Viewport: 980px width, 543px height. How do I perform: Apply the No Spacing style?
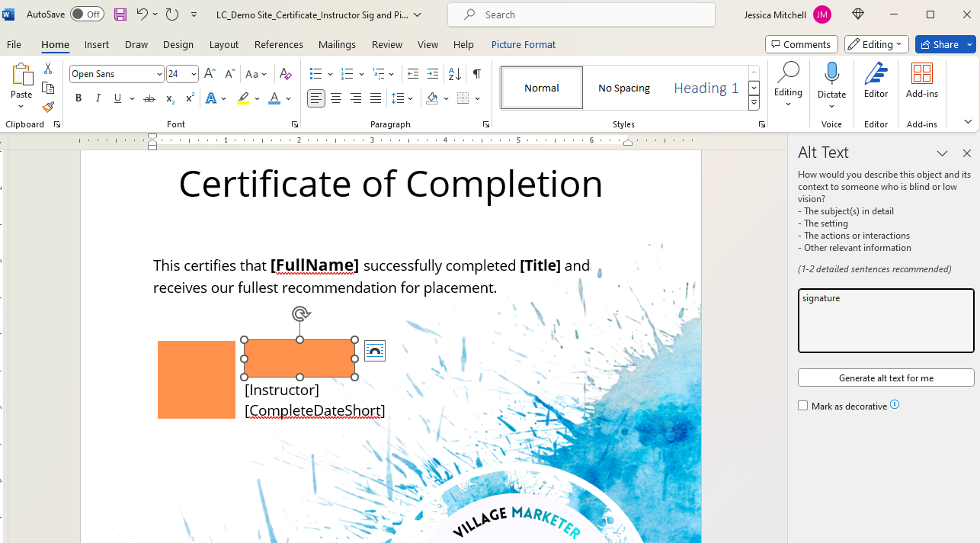[624, 88]
